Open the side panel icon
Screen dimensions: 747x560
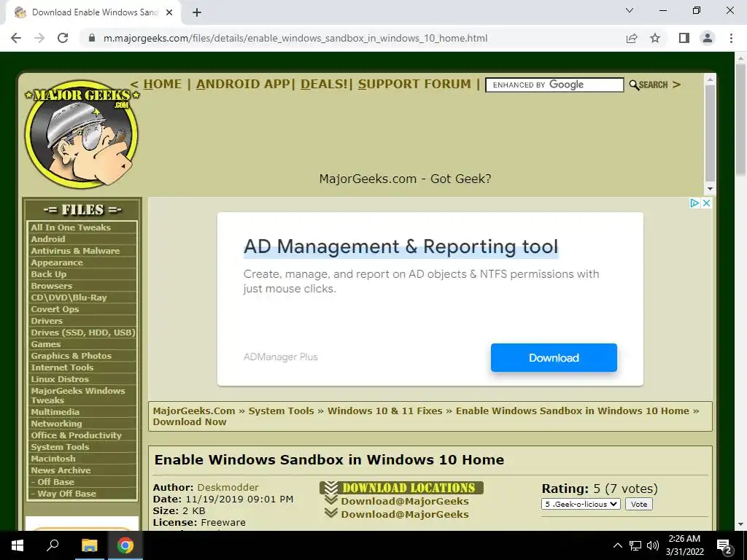click(684, 38)
